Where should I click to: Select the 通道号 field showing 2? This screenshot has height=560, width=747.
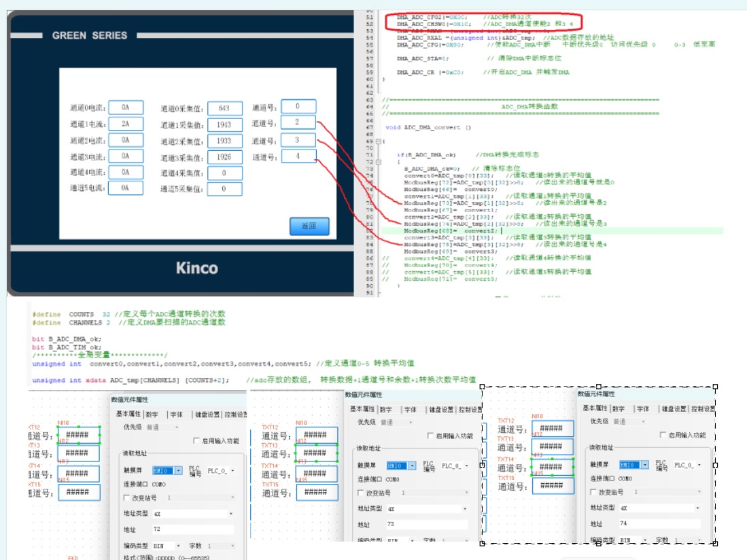point(298,122)
